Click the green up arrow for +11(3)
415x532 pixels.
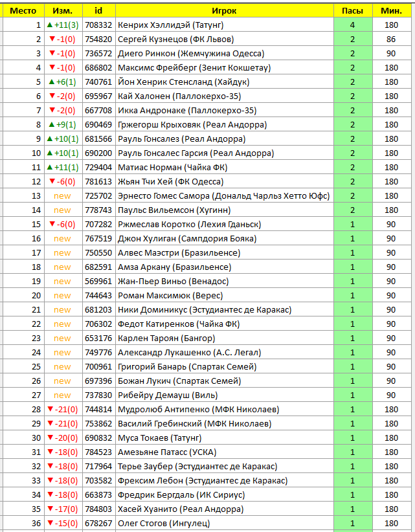pyautogui.click(x=50, y=25)
